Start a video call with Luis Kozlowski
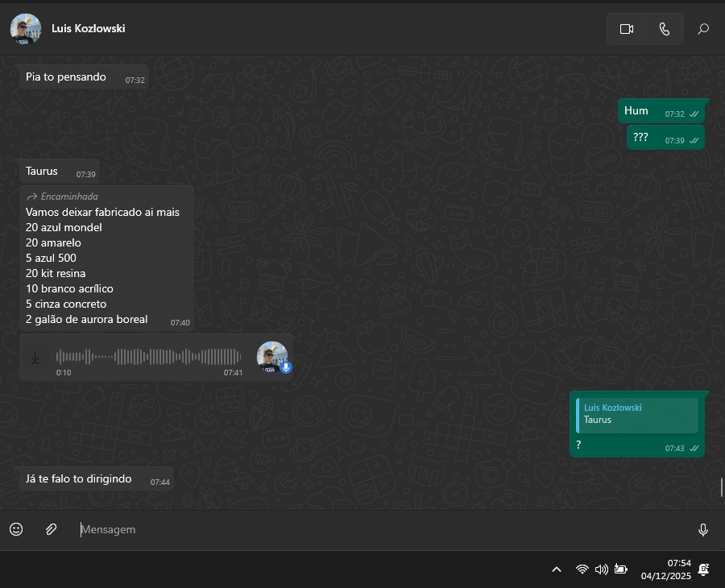The image size is (725, 588). click(x=626, y=29)
